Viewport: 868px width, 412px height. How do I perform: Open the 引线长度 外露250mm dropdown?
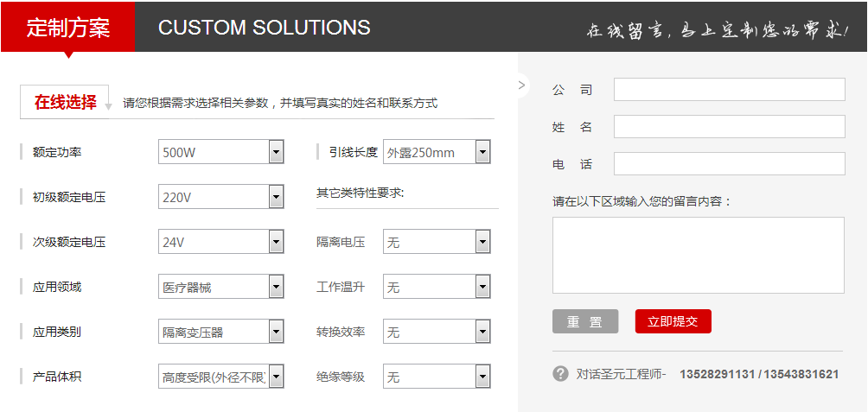pos(437,152)
